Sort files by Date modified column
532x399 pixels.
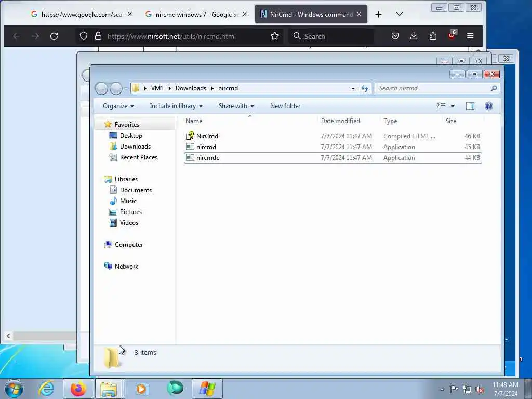(340, 121)
